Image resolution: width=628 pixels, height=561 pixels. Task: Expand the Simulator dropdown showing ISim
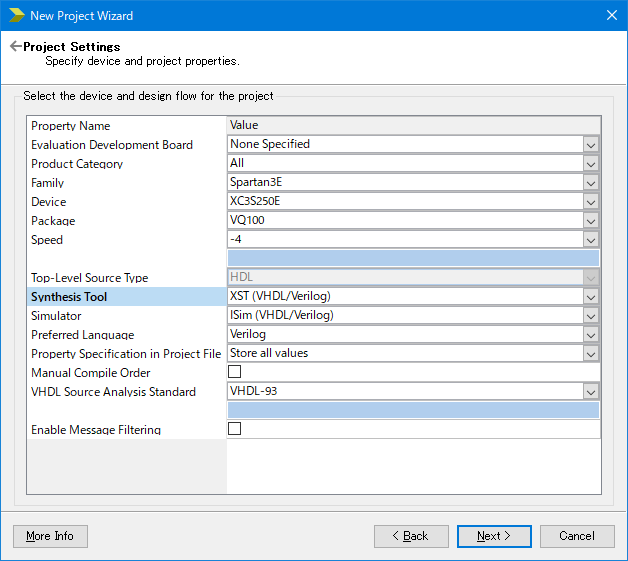tap(591, 316)
